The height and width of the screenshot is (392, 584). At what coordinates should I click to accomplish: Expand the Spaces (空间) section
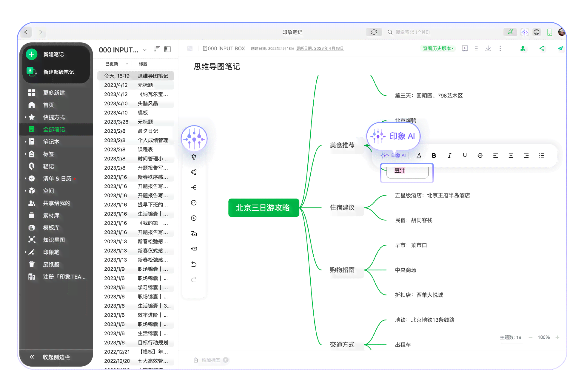point(25,191)
